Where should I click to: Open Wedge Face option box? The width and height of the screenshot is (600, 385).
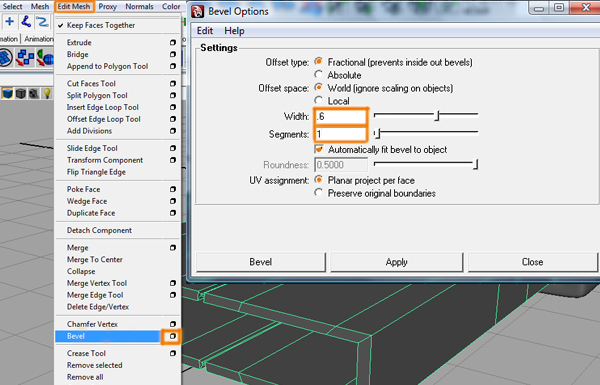click(x=173, y=201)
